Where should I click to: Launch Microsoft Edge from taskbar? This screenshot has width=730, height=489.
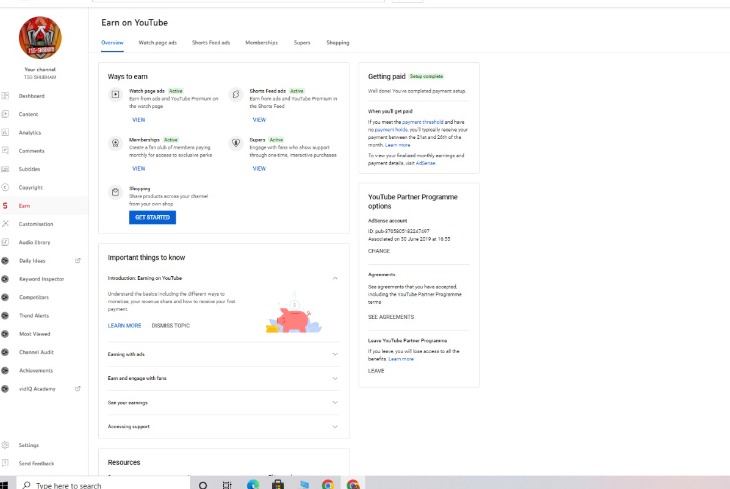[253, 485]
